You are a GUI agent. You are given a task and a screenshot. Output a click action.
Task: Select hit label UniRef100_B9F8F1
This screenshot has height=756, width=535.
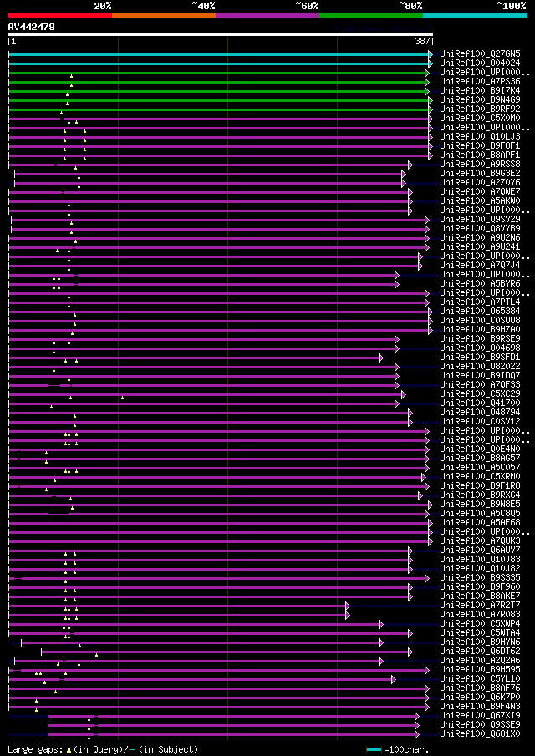click(x=480, y=146)
